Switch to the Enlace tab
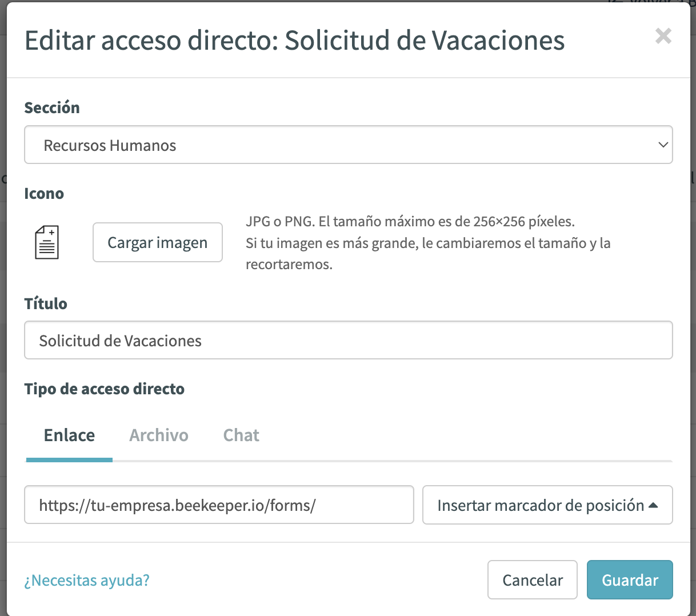 click(x=69, y=435)
